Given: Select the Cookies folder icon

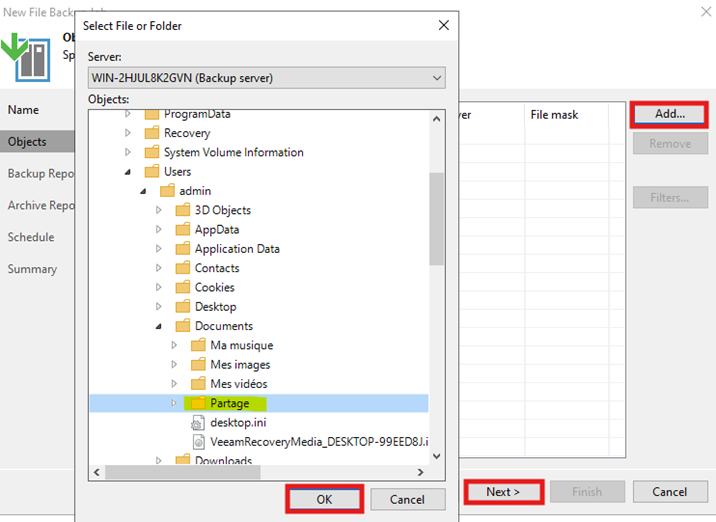Looking at the screenshot, I should pyautogui.click(x=183, y=287).
